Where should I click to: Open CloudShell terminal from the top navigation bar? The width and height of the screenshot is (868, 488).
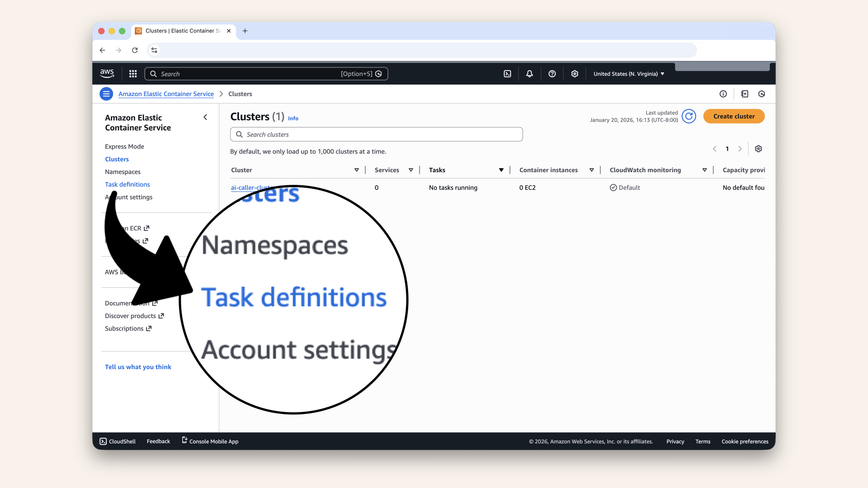[507, 74]
